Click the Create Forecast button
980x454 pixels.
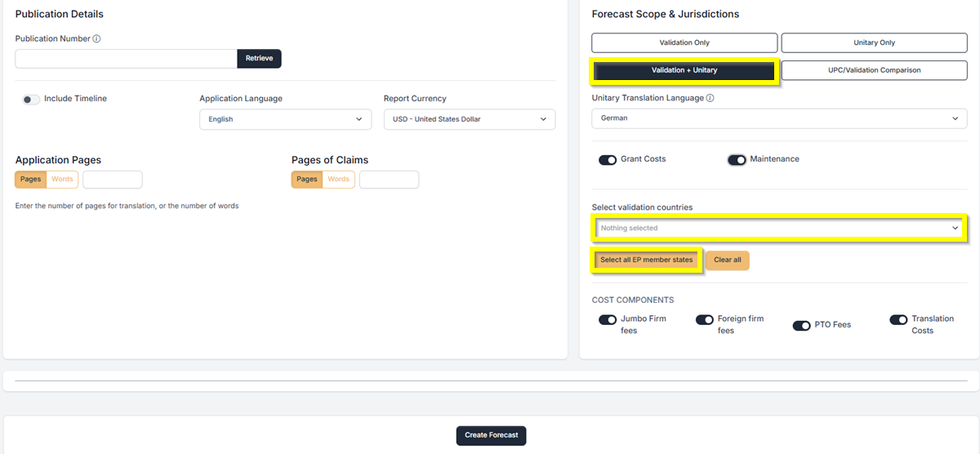click(491, 435)
